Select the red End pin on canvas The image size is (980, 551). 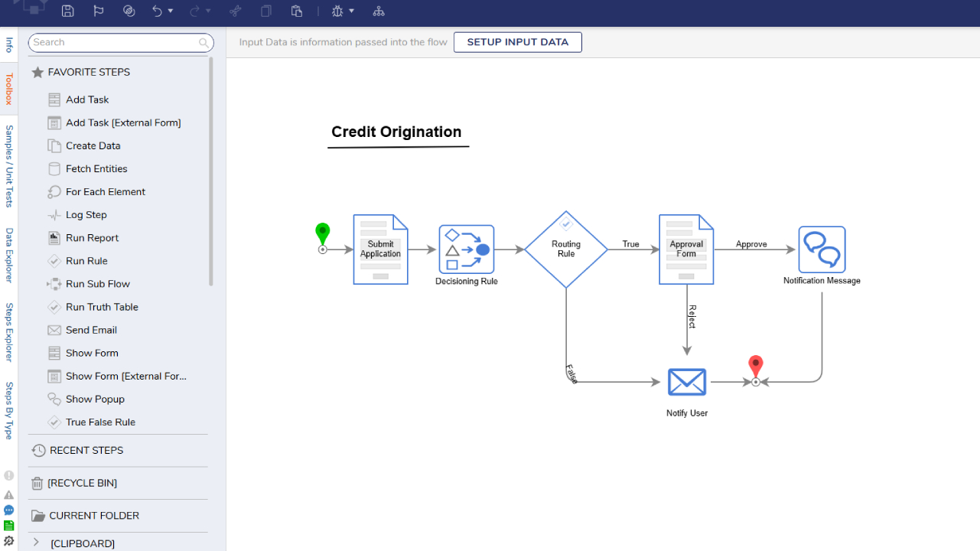tap(756, 370)
